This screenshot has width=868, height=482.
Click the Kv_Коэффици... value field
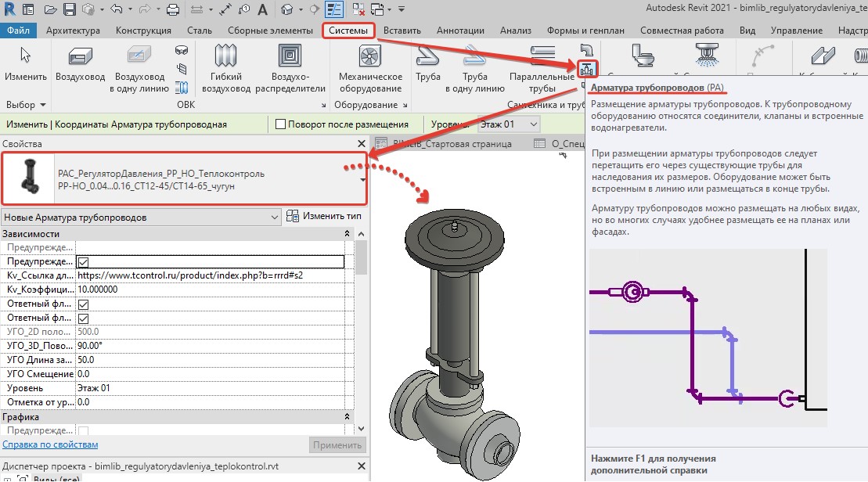211,290
